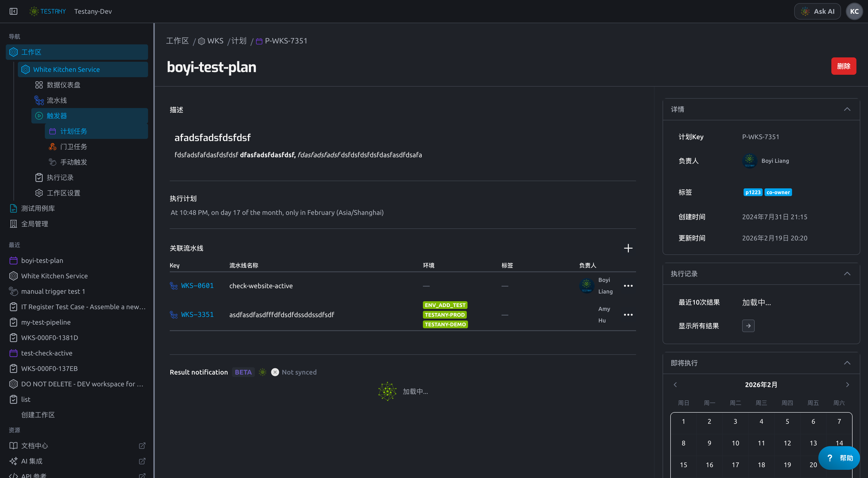Screen dimensions: 868x478
Task: Collapse the 详情 panel
Action: click(847, 109)
